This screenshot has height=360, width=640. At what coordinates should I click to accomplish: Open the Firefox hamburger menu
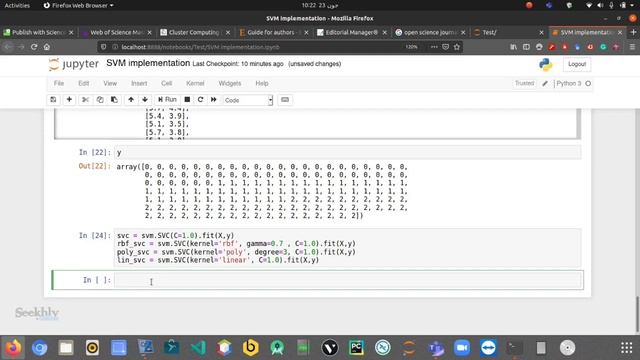click(x=632, y=47)
